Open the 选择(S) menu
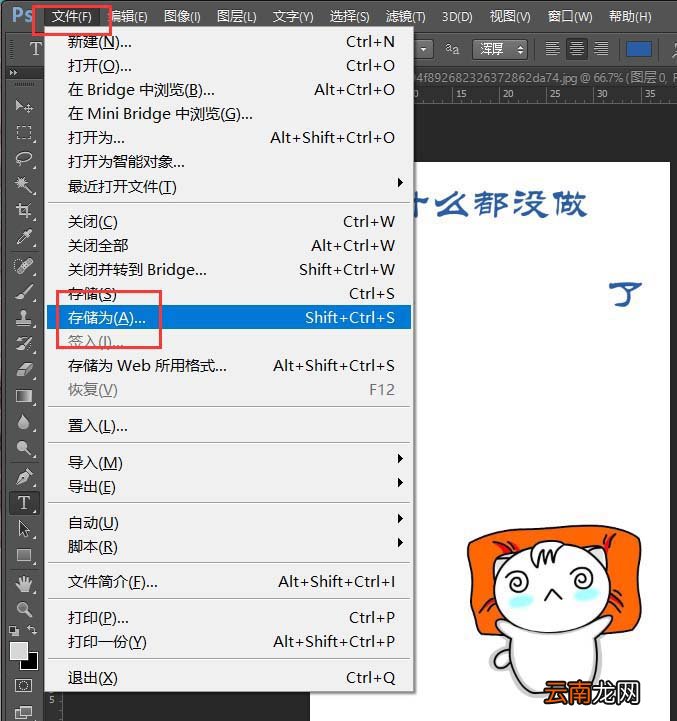Viewport: 677px width, 721px height. pos(349,17)
